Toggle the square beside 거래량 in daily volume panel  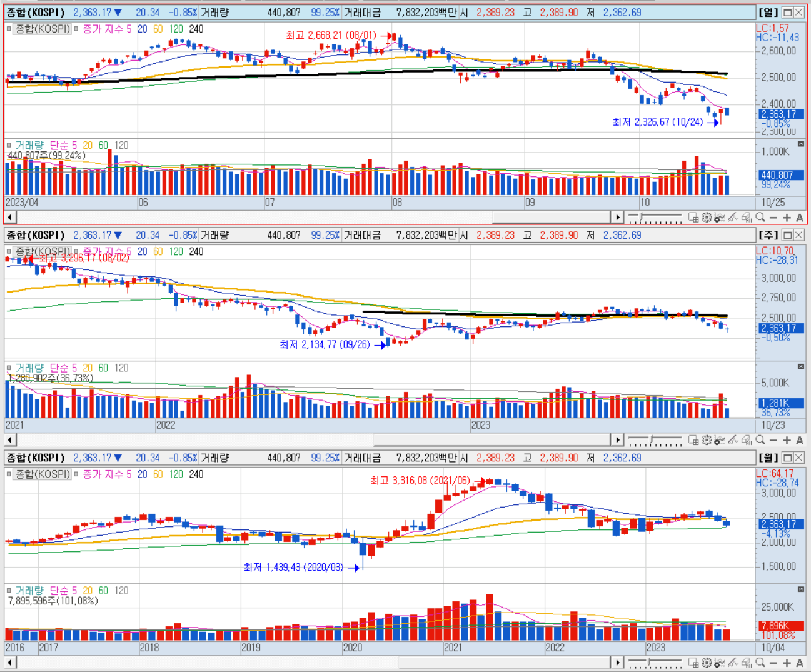9,145
